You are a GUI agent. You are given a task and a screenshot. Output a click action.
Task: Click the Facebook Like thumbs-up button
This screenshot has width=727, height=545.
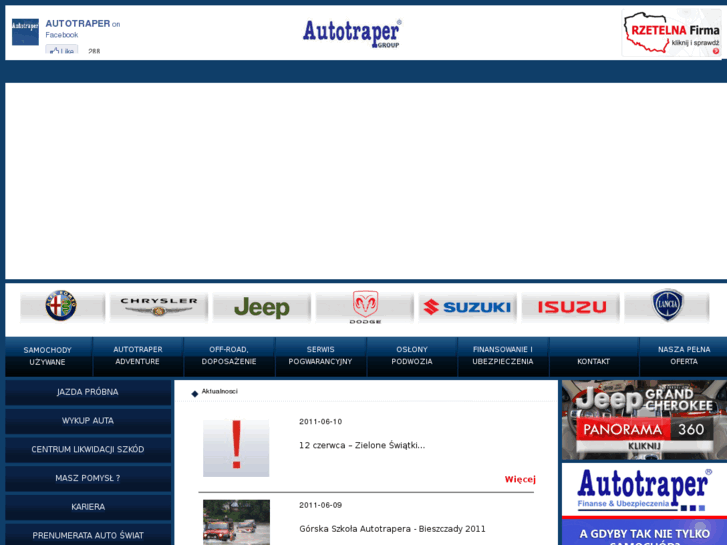(62, 50)
